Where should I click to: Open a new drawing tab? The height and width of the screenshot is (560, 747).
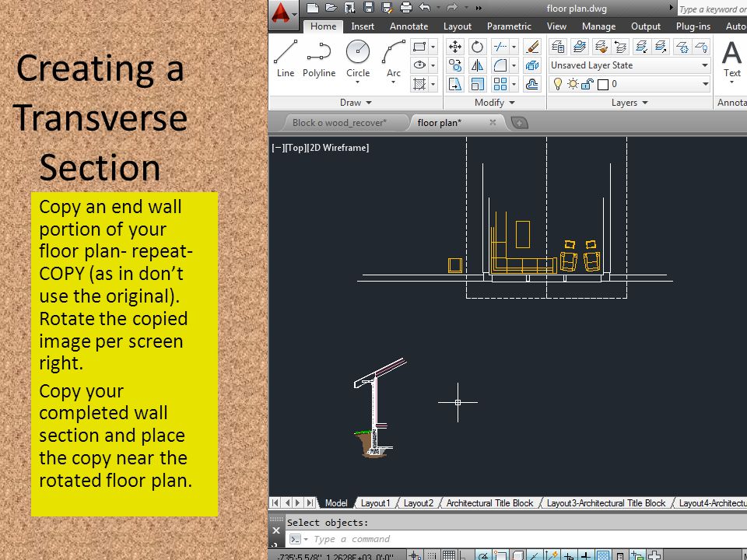pos(519,124)
